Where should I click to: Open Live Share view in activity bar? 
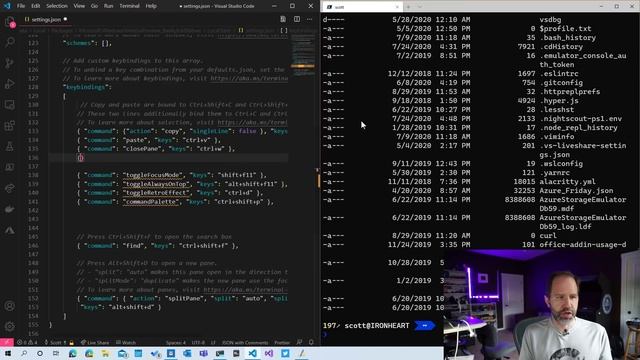pyautogui.click(x=10, y=188)
